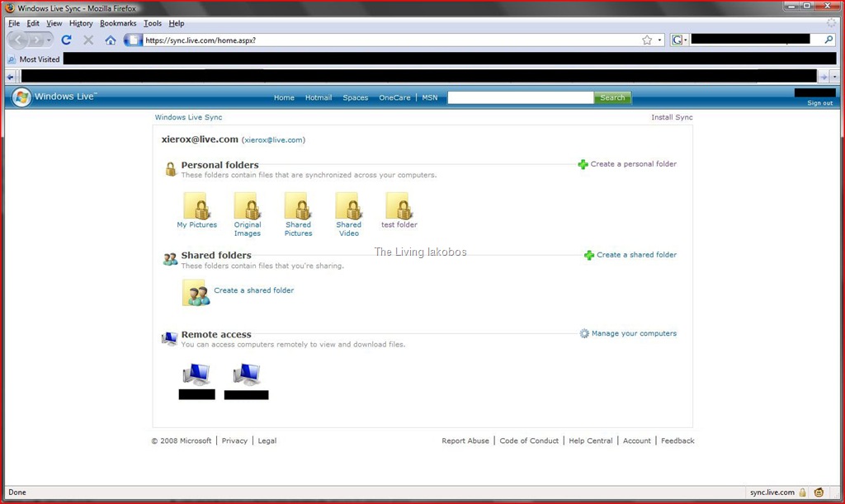
Task: Click the xierox@live.com email in parentheses
Action: [x=273, y=140]
